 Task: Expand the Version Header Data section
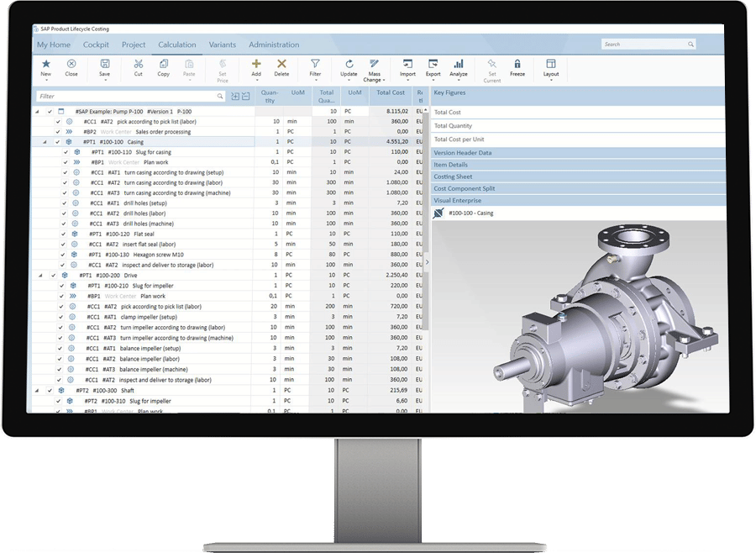[579, 152]
